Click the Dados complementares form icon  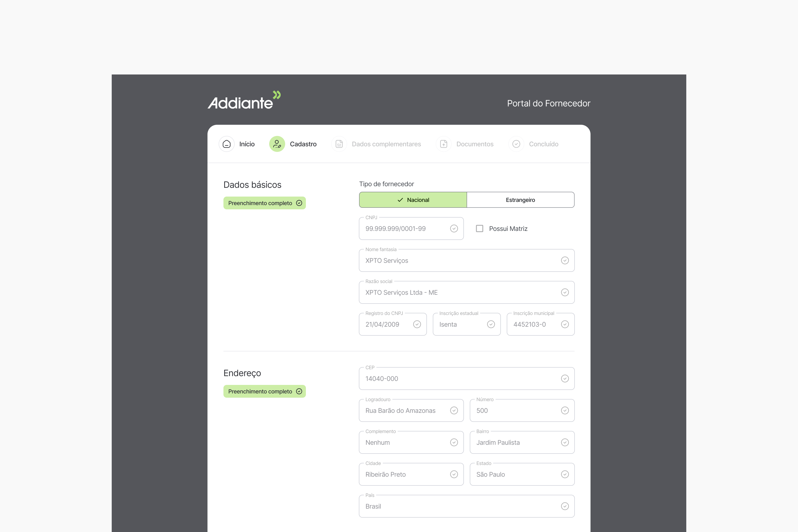(x=339, y=144)
